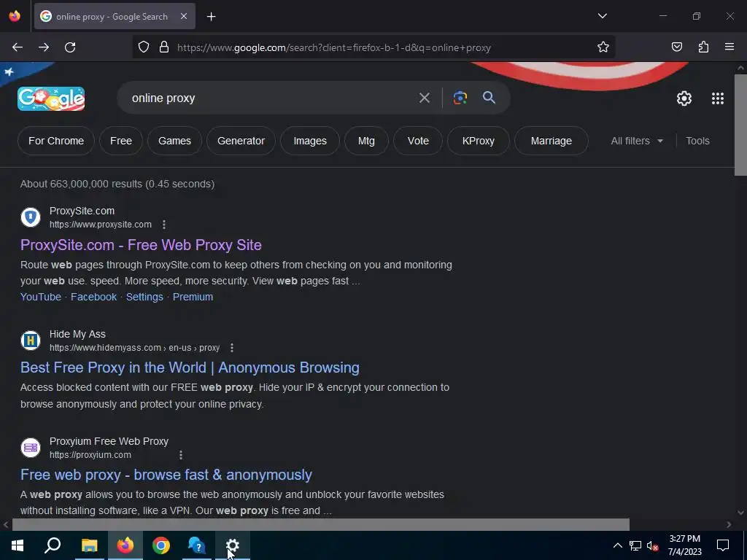This screenshot has width=747, height=560.
Task: Switch to the Images results
Action: coord(310,141)
